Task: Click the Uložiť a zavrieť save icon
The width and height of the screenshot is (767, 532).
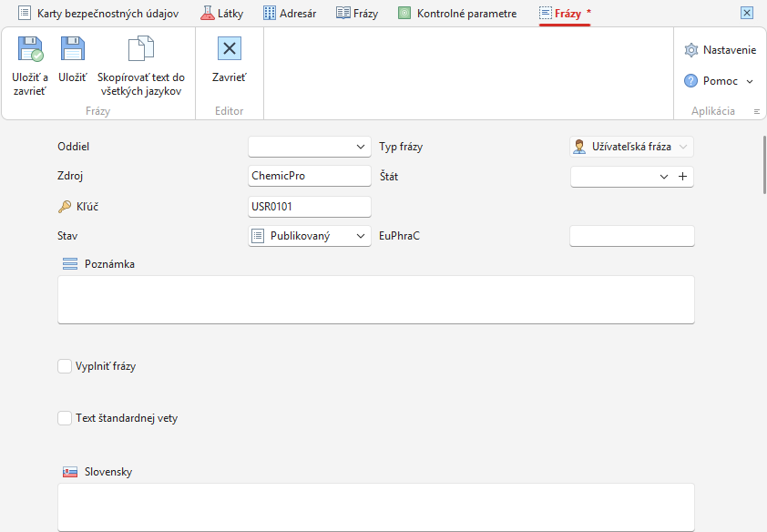Action: 30,49
